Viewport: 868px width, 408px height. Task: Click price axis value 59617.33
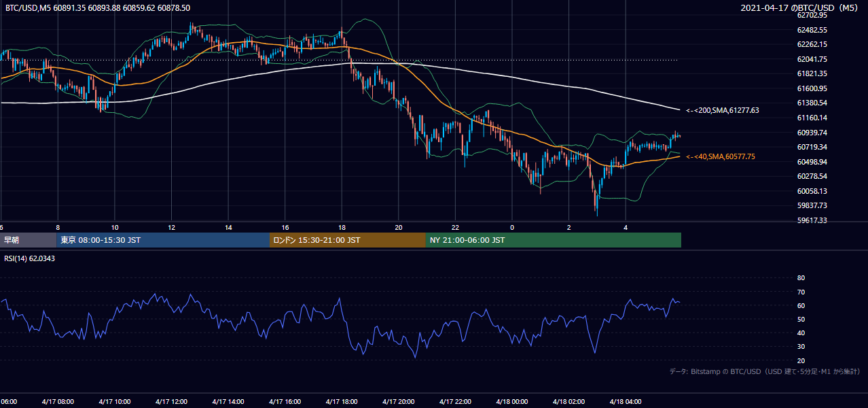coord(812,220)
